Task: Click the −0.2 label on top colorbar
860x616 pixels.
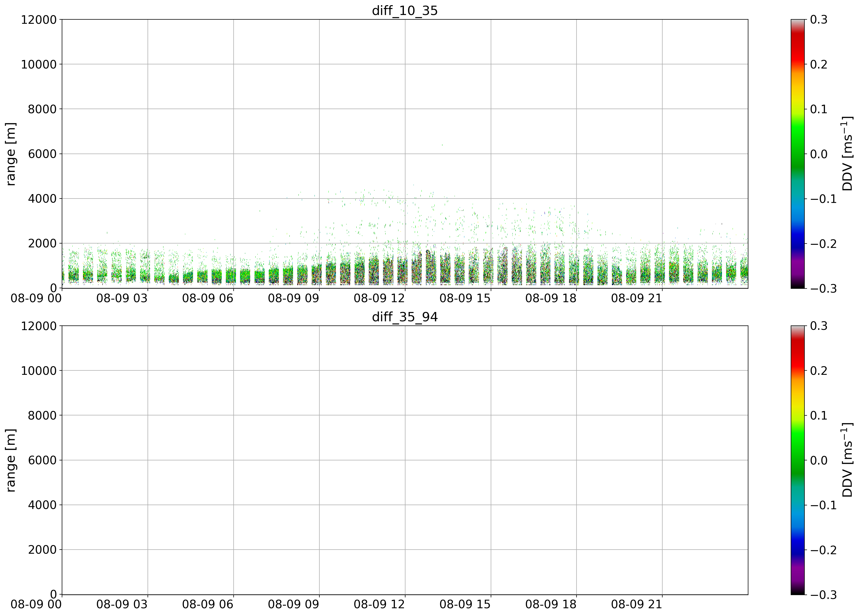Action: (x=823, y=244)
